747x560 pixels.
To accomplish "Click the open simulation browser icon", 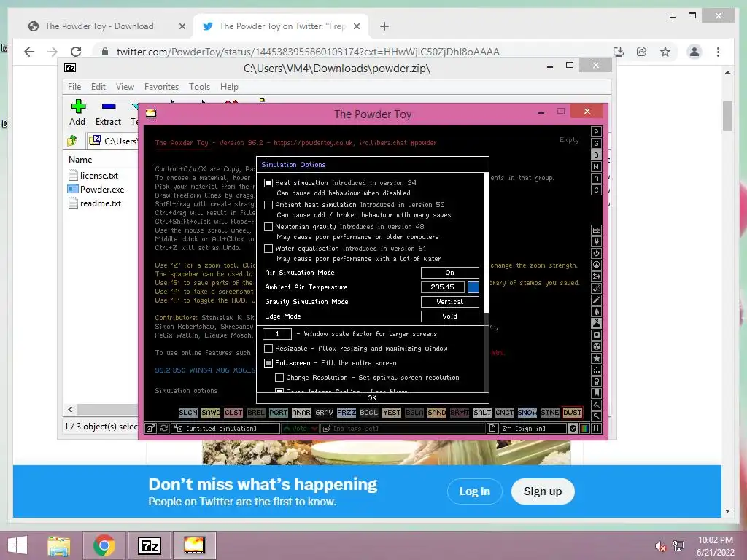I will (x=150, y=428).
